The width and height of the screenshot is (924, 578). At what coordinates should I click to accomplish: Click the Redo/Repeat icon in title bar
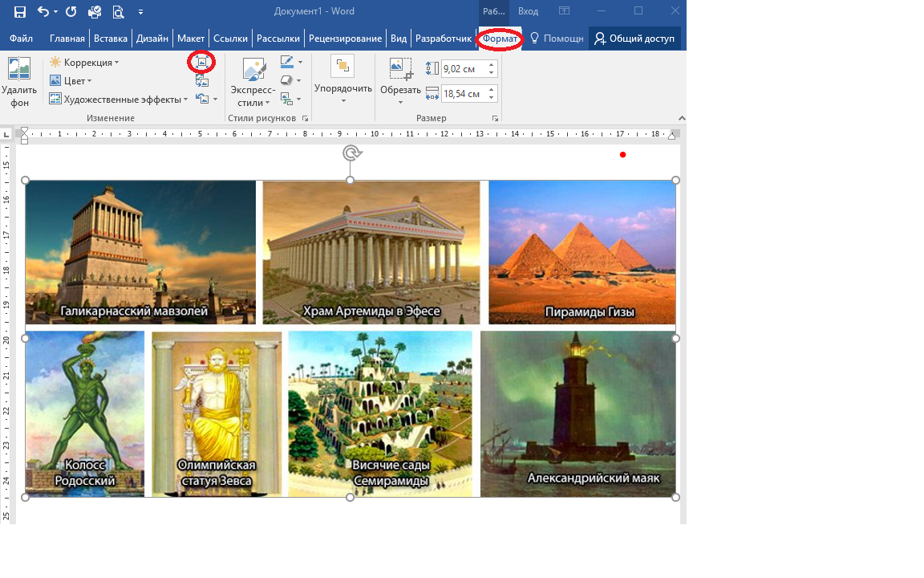click(71, 12)
